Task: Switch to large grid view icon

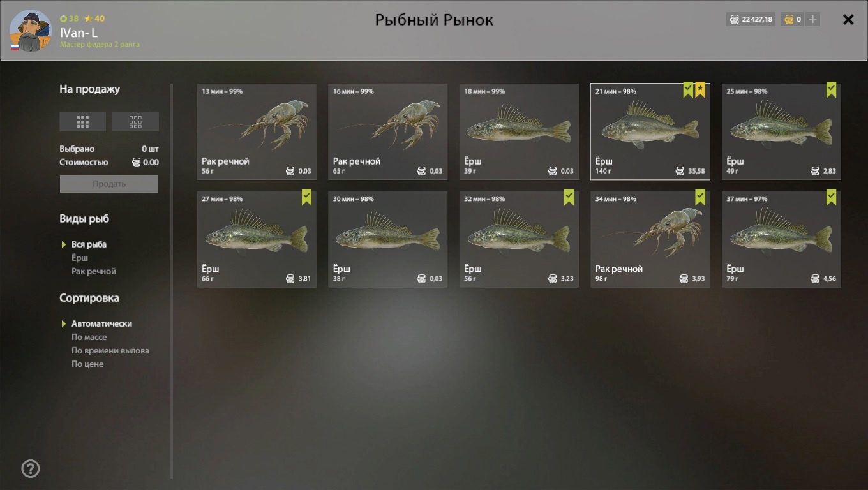Action: (x=82, y=122)
